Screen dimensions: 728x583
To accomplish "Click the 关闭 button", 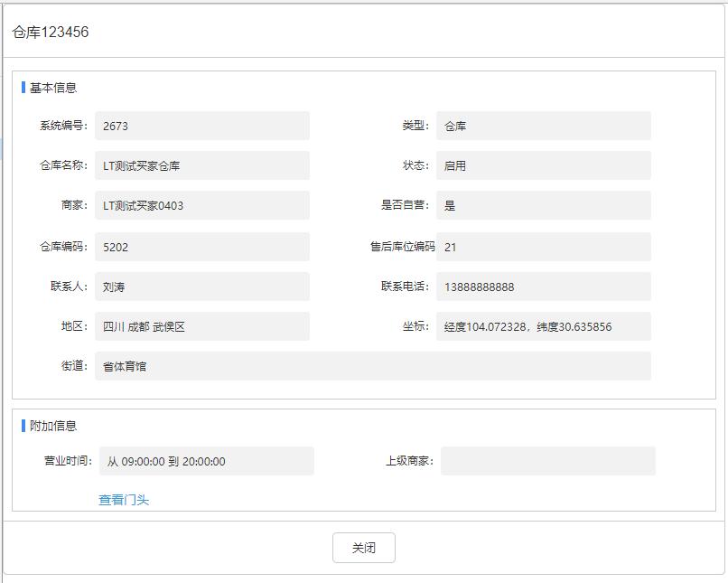I will tap(363, 548).
